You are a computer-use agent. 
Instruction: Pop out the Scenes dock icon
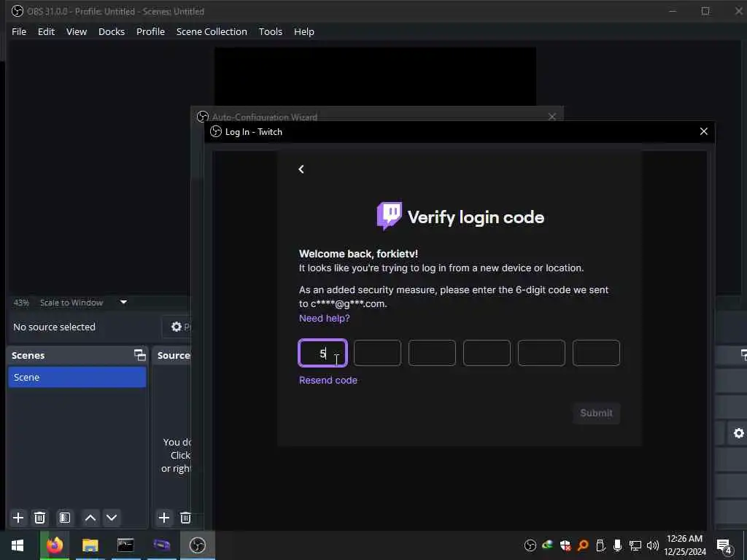click(139, 355)
